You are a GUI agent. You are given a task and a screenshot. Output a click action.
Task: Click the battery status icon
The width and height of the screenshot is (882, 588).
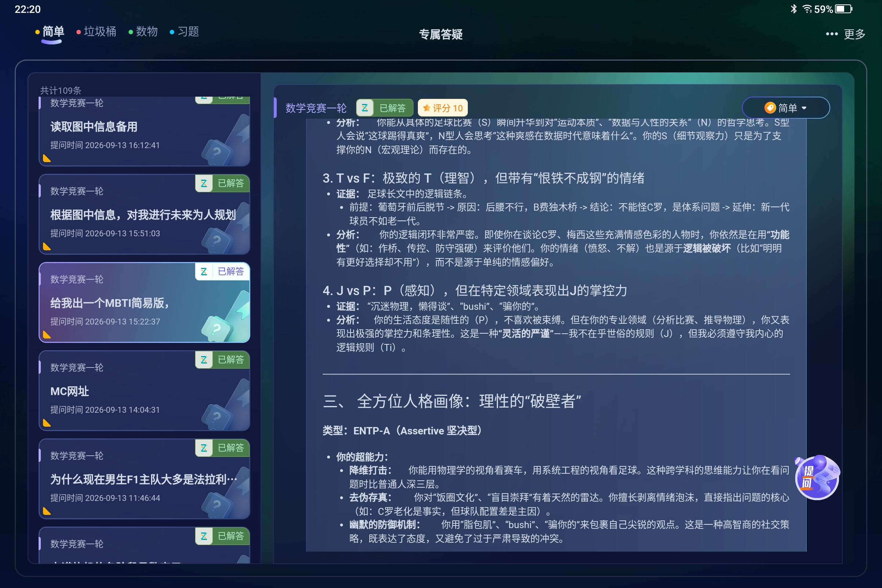(844, 8)
